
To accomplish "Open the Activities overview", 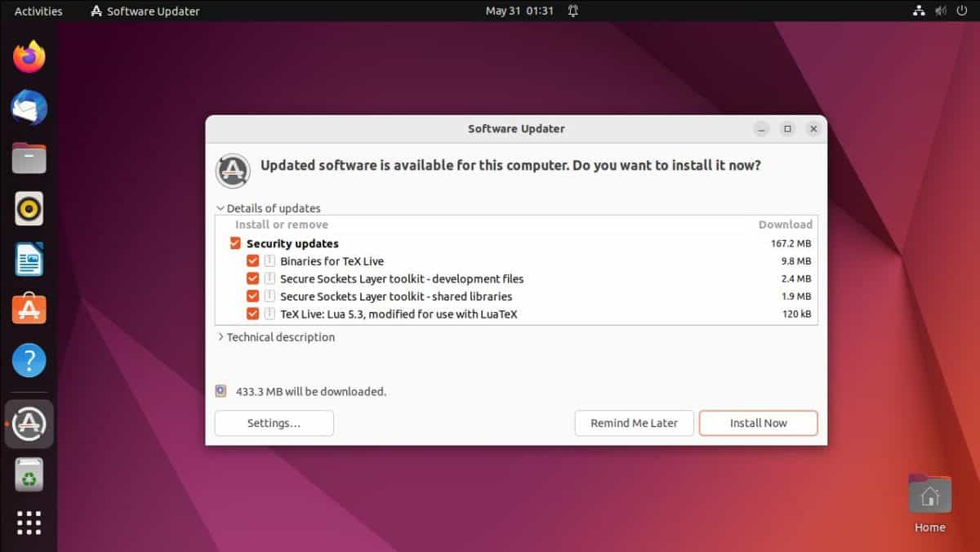I will 38,11.
